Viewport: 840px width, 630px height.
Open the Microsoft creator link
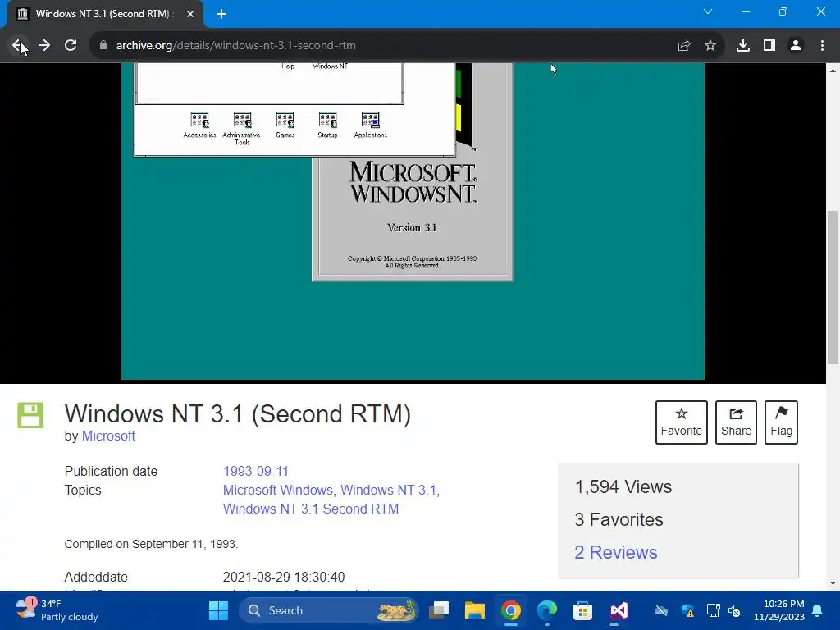click(x=108, y=436)
